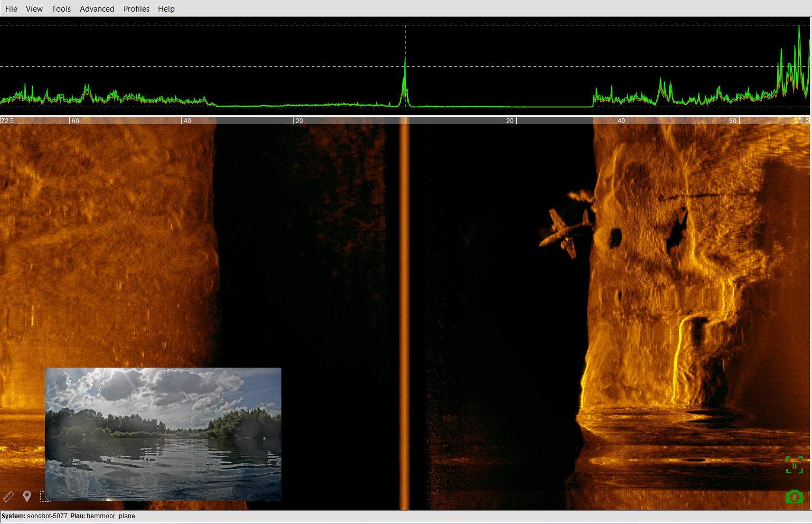
Task: Click the camera icon in bottom right corner
Action: [x=795, y=497]
